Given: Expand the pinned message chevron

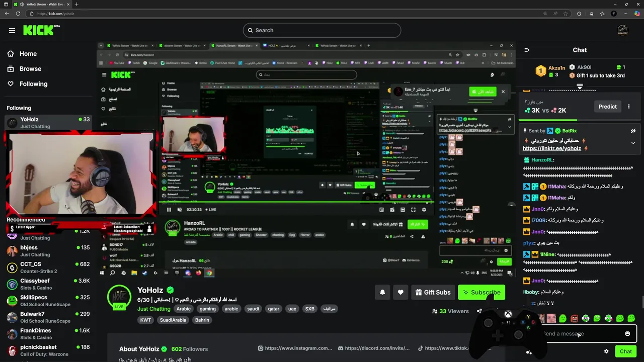Looking at the screenshot, I should 633,143.
